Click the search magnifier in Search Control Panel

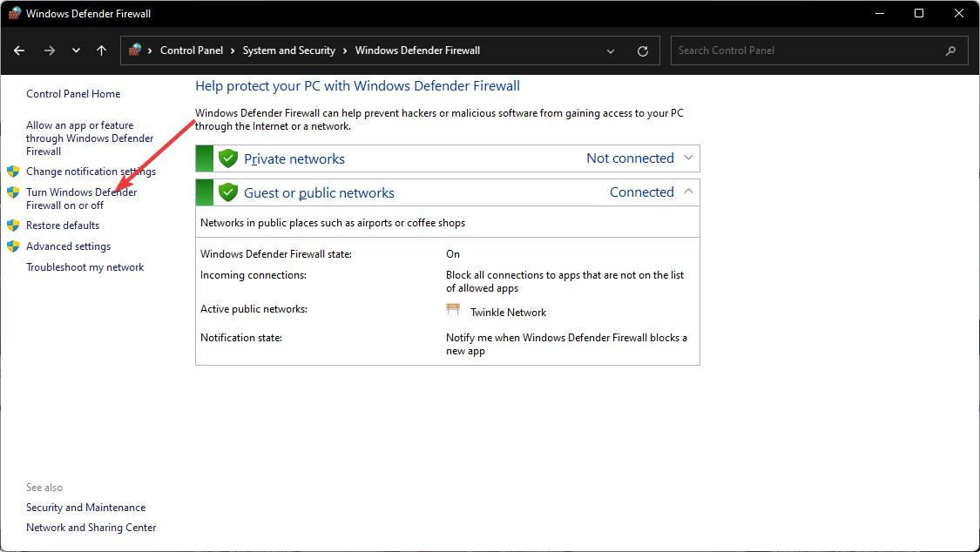tap(950, 50)
